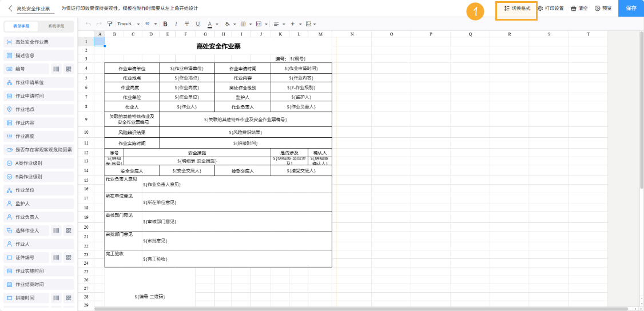The height and width of the screenshot is (311, 644).
Task: Apply the fill color bucket
Action: point(228,24)
